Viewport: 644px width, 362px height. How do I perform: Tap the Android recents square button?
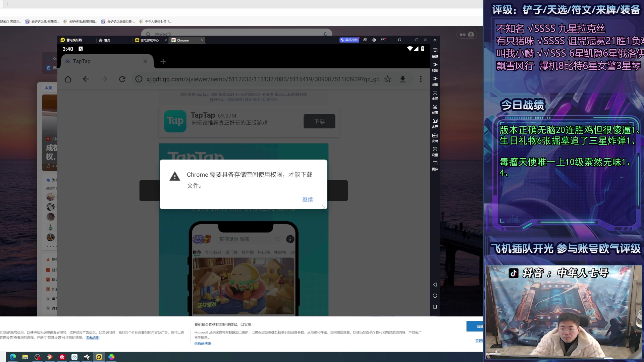(435, 307)
